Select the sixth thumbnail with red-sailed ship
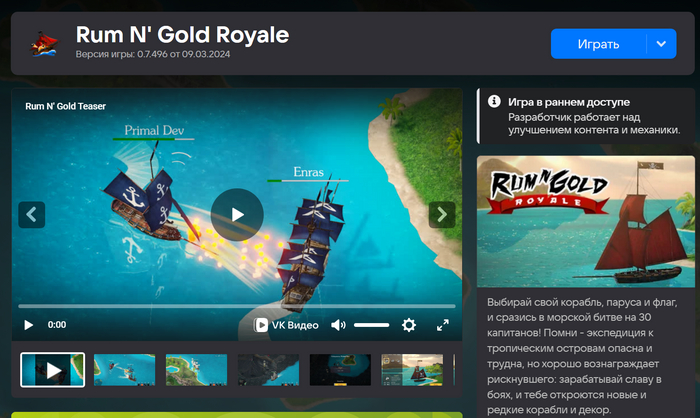Image resolution: width=700 pixels, height=418 pixels. [x=412, y=370]
